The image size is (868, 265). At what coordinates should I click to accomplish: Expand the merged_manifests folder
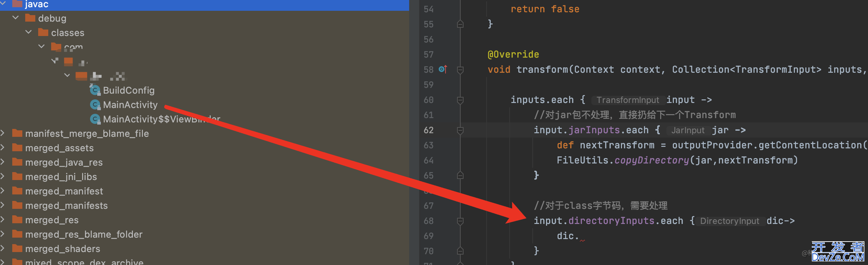click(x=3, y=205)
